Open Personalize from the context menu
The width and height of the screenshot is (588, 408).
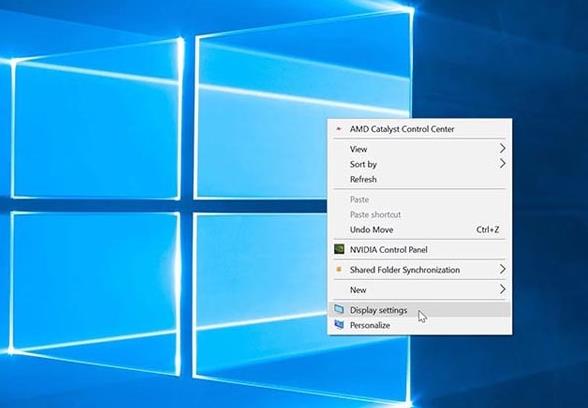point(420,325)
